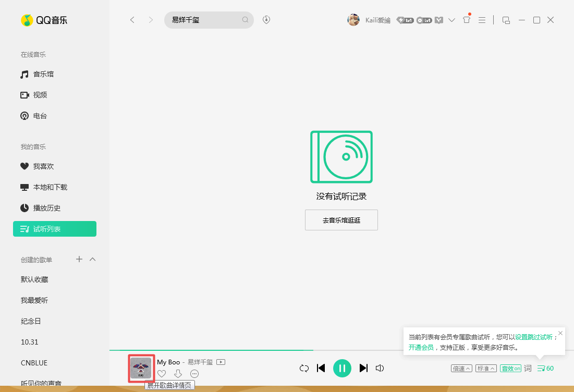
Task: Click the green V badge icon
Action: coord(439,20)
